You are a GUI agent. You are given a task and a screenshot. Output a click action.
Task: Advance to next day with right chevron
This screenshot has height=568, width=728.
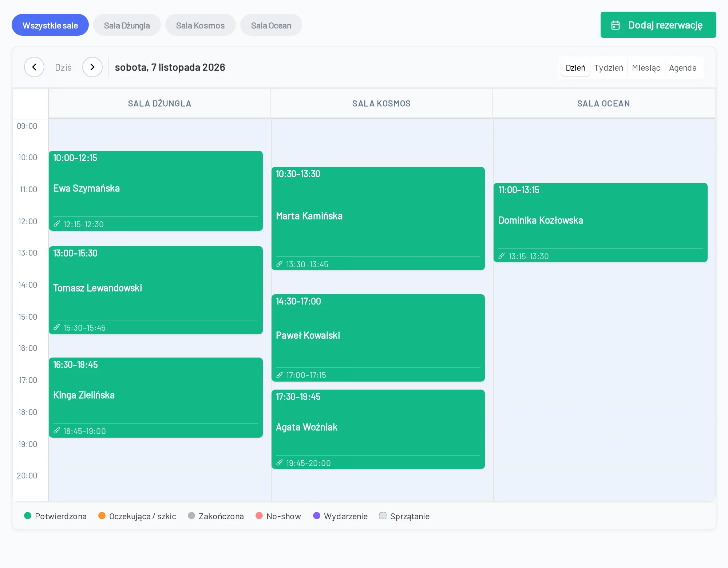click(x=92, y=67)
